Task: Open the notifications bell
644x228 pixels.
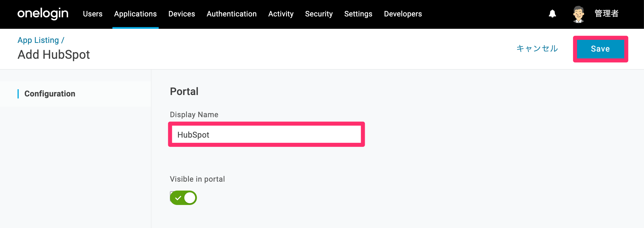Action: tap(552, 14)
